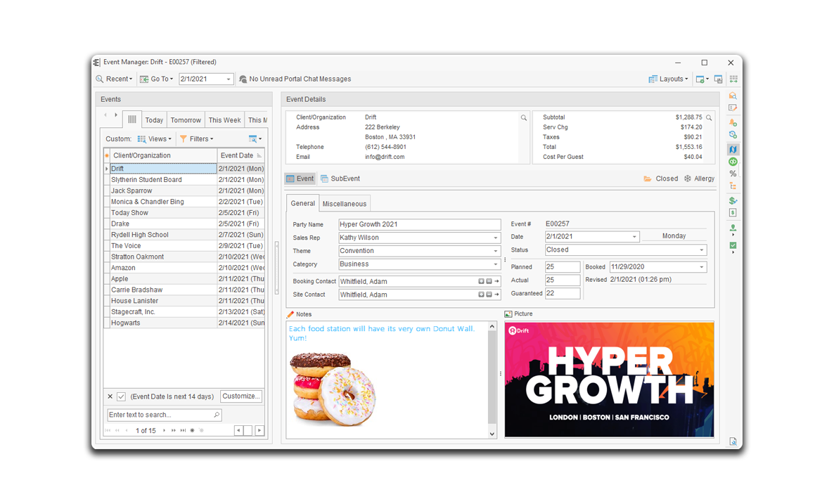Click the add history clock sidebar icon
Viewport: 834px width, 504px height.
point(733,135)
